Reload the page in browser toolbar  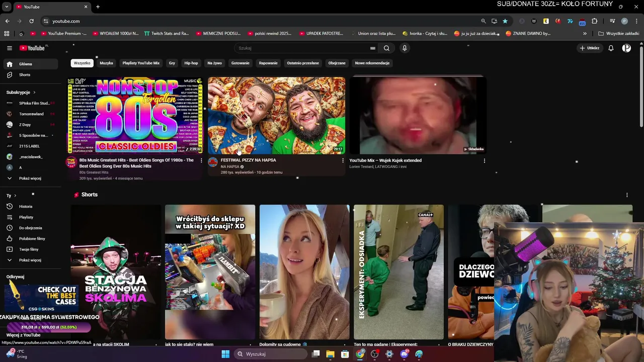pos(31,21)
